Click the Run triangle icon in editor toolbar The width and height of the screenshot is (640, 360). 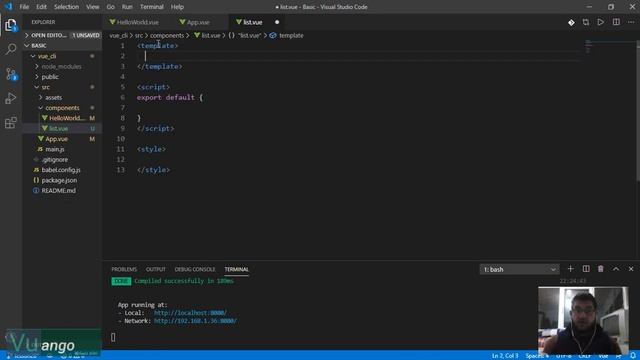coord(600,22)
